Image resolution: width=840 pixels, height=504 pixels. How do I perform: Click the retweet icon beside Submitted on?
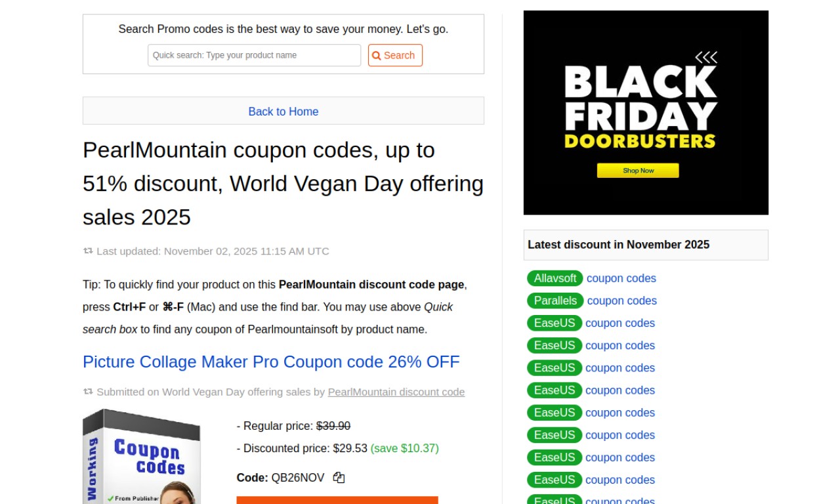click(88, 392)
